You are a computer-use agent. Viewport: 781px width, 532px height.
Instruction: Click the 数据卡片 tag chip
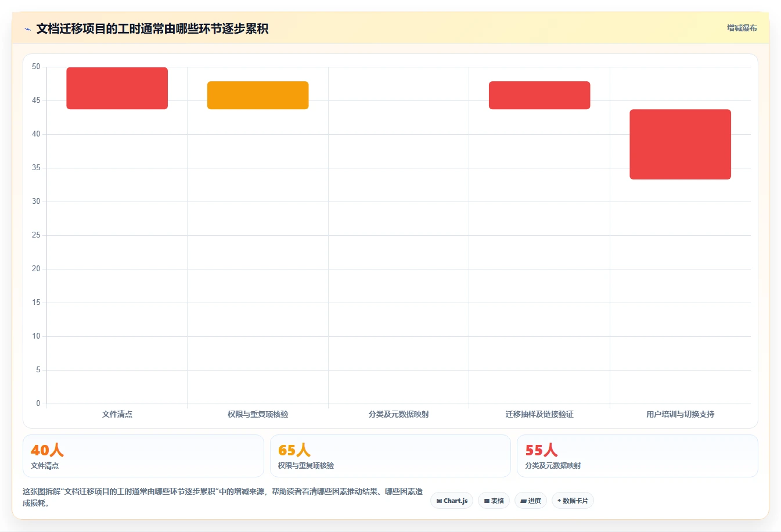573,501
